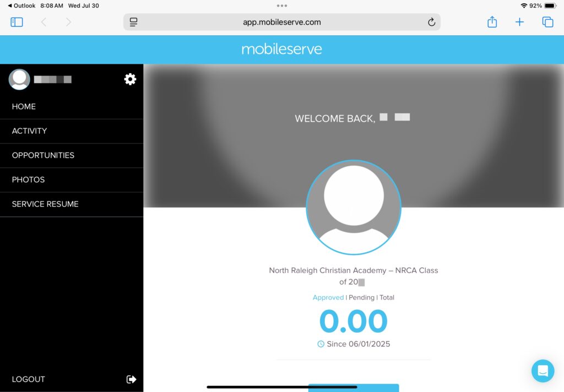Click the 0.00 hours value
Viewport: 564px width, 392px height.
coord(354,321)
